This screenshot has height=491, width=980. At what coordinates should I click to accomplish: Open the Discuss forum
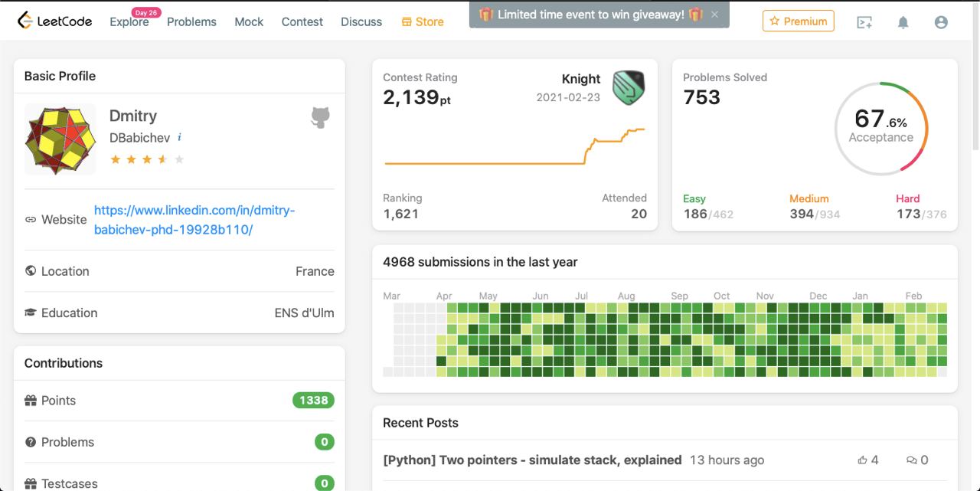[361, 21]
